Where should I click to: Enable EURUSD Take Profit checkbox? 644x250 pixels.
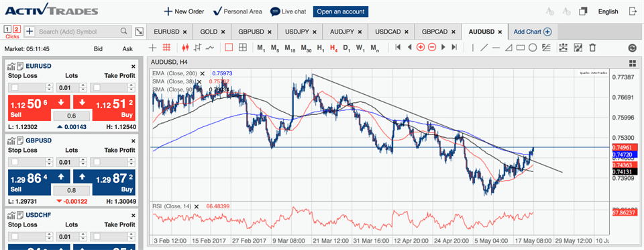point(97,87)
